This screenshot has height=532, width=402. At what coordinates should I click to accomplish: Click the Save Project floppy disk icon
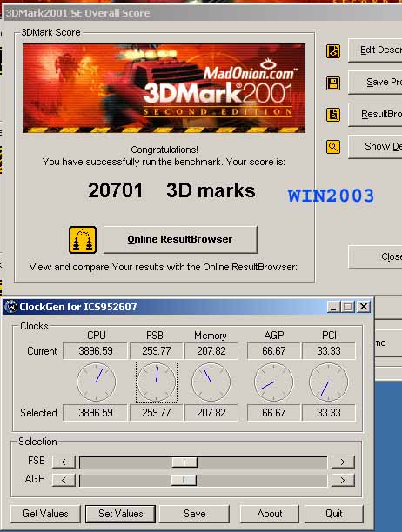click(x=333, y=83)
